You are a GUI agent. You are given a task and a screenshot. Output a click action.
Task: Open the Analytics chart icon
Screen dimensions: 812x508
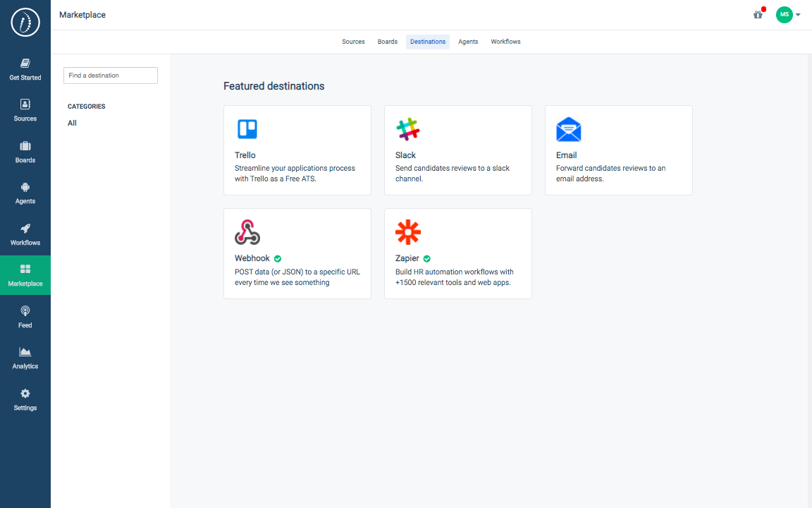click(x=25, y=352)
